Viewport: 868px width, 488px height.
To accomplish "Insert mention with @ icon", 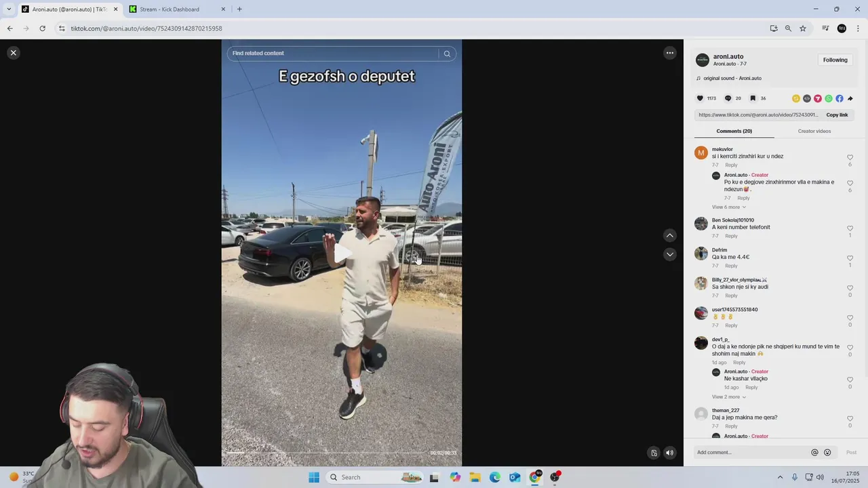I will tap(814, 452).
